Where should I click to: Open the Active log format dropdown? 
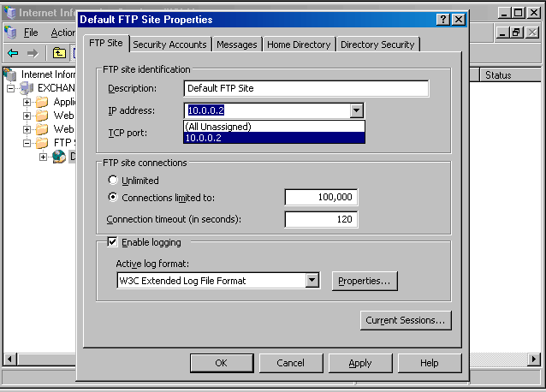(x=312, y=280)
